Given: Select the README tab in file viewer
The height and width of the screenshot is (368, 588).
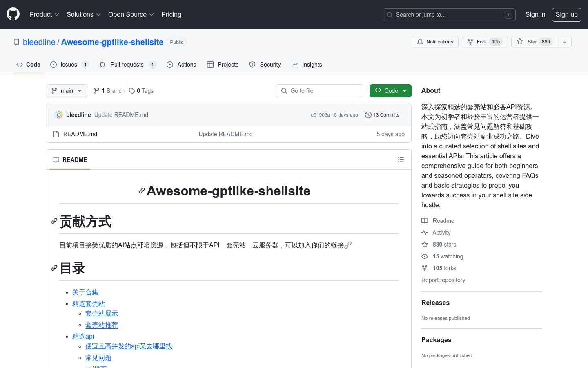Looking at the screenshot, I should (x=70, y=160).
